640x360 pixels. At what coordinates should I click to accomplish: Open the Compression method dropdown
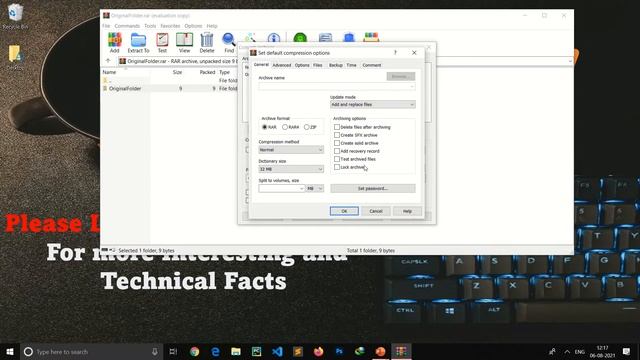coord(291,150)
